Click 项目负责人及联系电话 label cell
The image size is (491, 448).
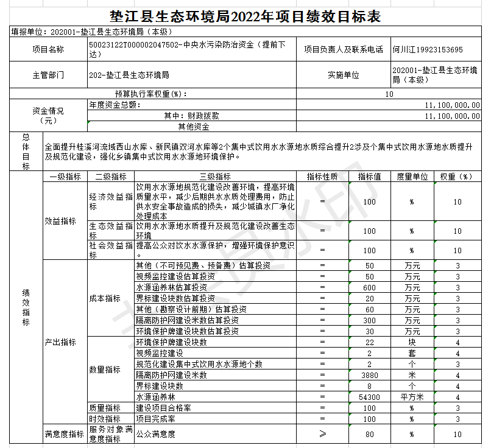point(344,49)
